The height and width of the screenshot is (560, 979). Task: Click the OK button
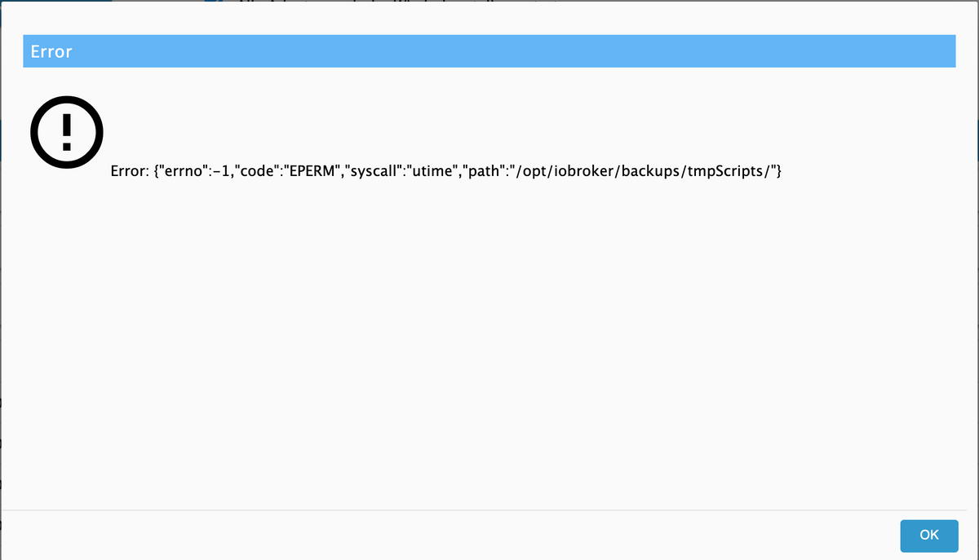point(928,536)
